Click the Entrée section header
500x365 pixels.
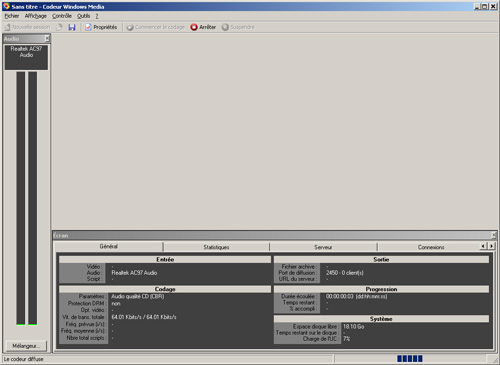(165, 259)
